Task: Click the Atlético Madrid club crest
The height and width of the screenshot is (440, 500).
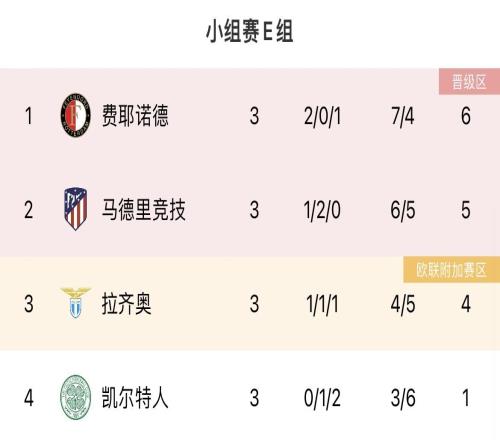Action: [x=76, y=209]
